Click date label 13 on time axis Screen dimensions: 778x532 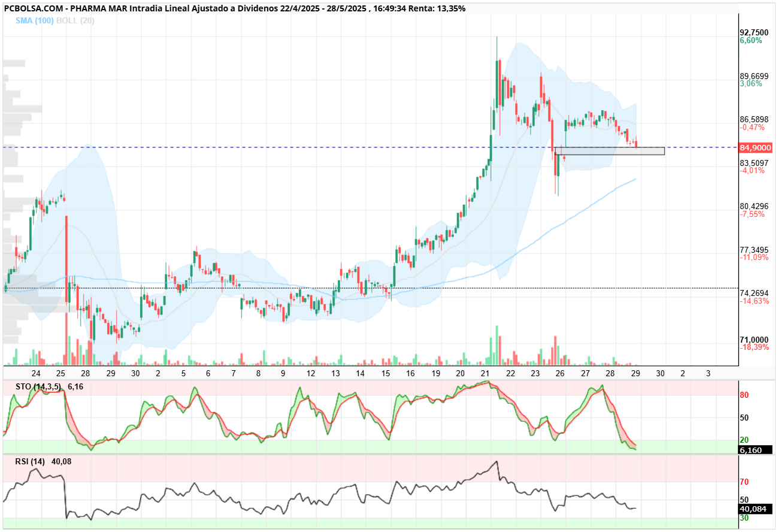point(335,373)
